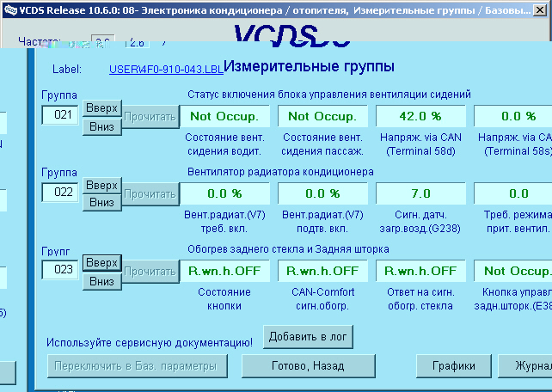Select rear blind button Not Occup. value

pyautogui.click(x=513, y=271)
